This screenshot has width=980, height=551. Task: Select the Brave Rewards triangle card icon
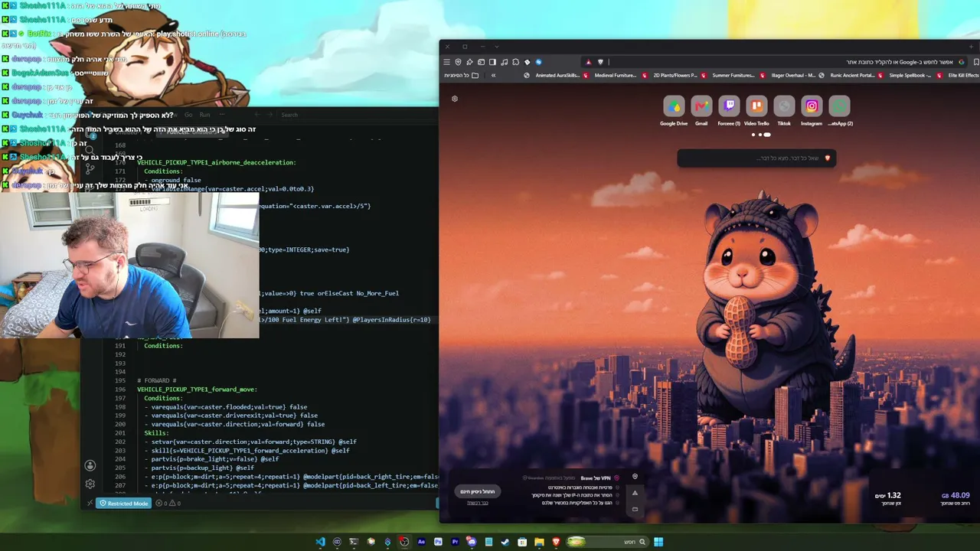[x=635, y=493]
